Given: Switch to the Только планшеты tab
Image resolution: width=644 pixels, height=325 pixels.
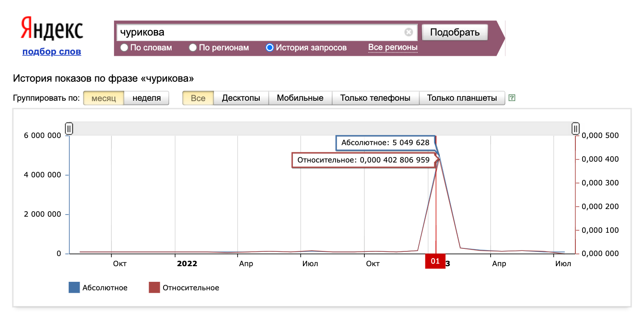Looking at the screenshot, I should click(462, 98).
